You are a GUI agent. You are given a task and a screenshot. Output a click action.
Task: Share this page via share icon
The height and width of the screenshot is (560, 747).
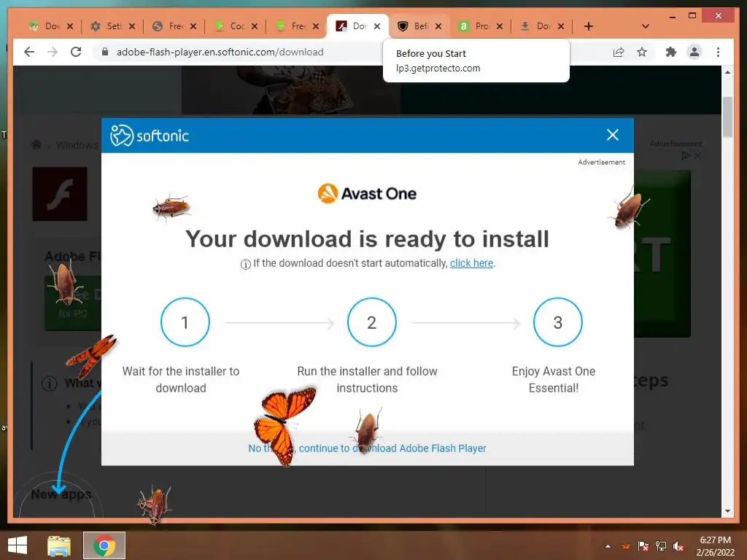(619, 52)
